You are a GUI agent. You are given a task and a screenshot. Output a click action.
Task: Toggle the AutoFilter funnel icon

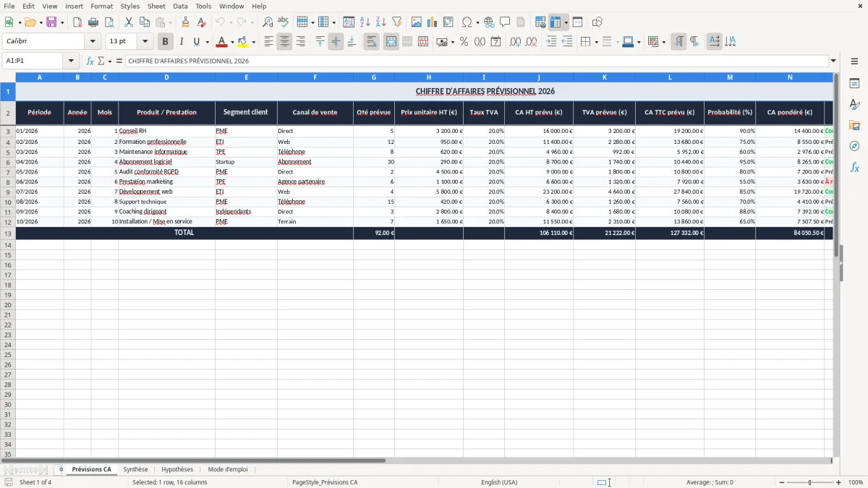pyautogui.click(x=397, y=22)
